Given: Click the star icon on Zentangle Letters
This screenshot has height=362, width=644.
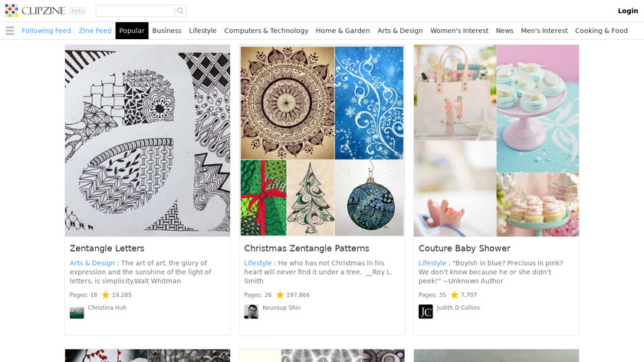Looking at the screenshot, I should 106,295.
